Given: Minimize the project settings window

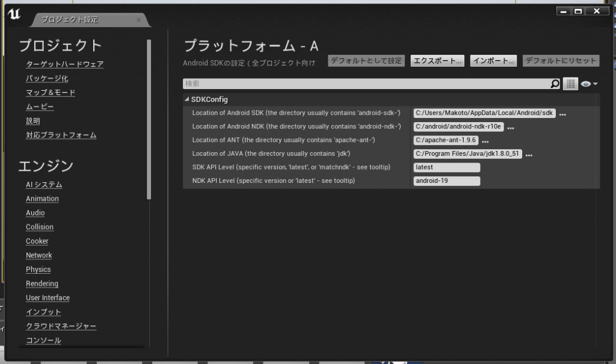Looking at the screenshot, I should point(563,11).
